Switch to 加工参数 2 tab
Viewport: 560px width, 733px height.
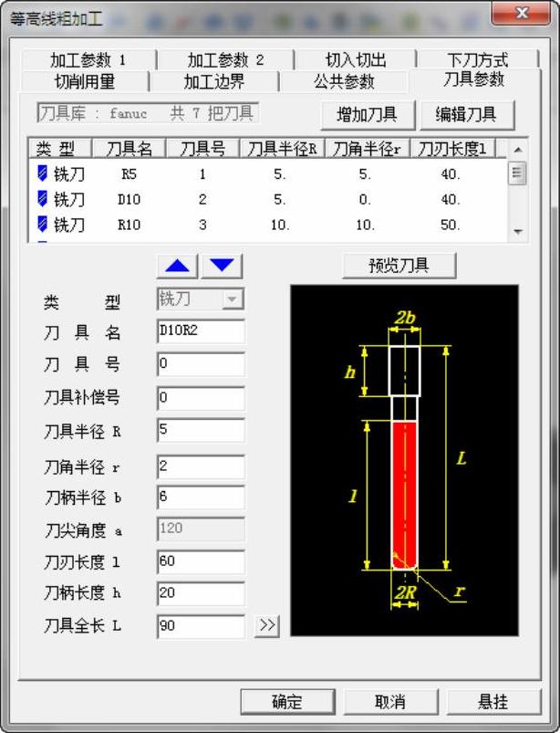pos(225,60)
